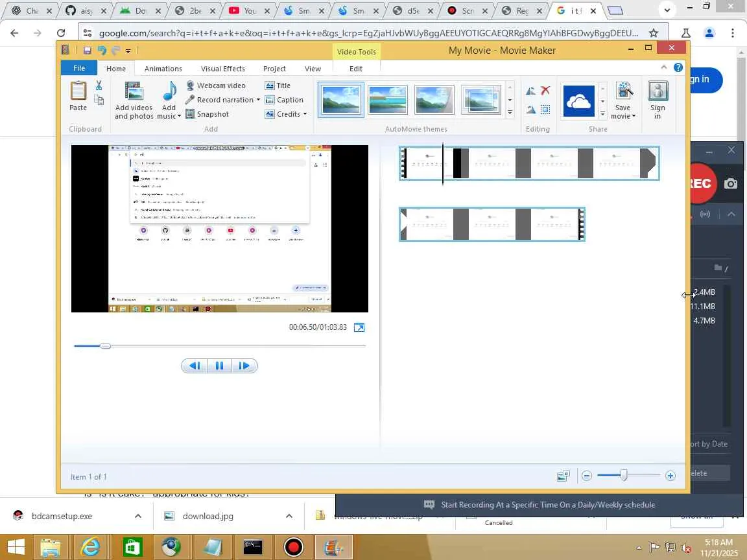Share movie to OneDrive cloud
This screenshot has width=747, height=560.
tap(579, 101)
